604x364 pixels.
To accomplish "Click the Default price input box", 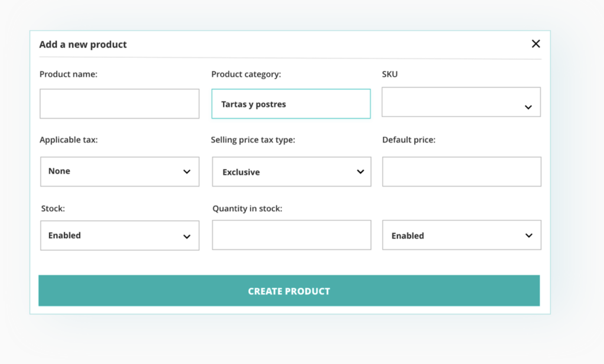I will 461,172.
